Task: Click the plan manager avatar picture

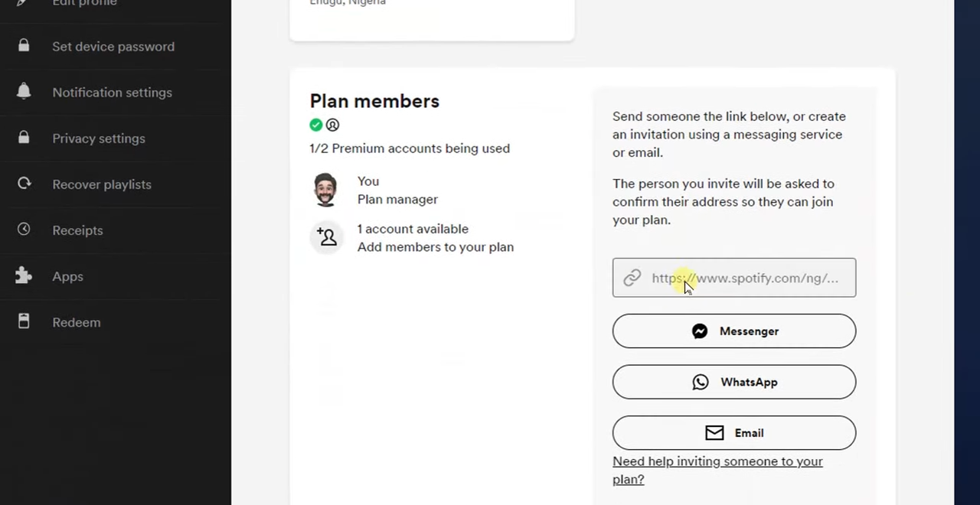Action: coord(325,190)
